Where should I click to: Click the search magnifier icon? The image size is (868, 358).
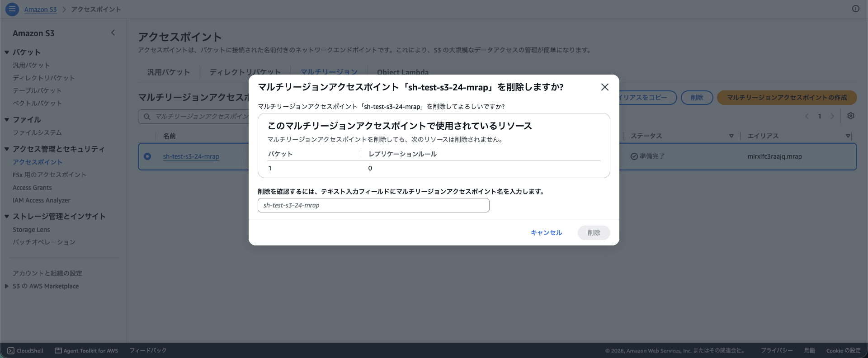pyautogui.click(x=147, y=117)
